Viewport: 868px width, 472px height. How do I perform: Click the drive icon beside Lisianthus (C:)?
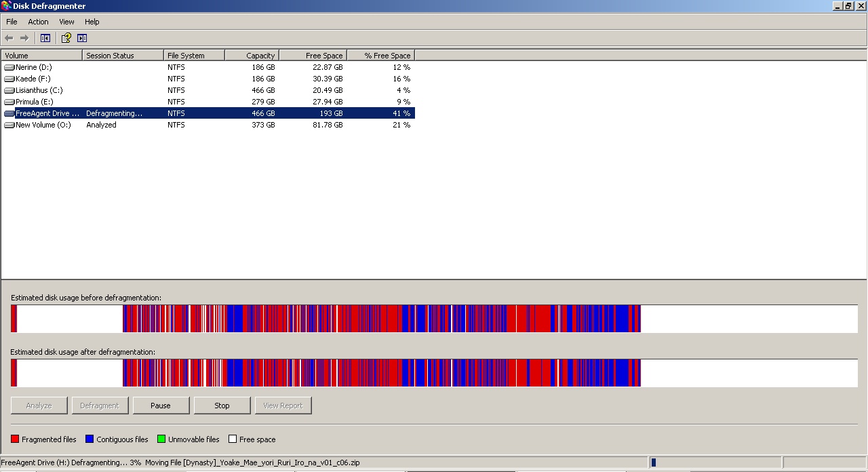coord(9,90)
